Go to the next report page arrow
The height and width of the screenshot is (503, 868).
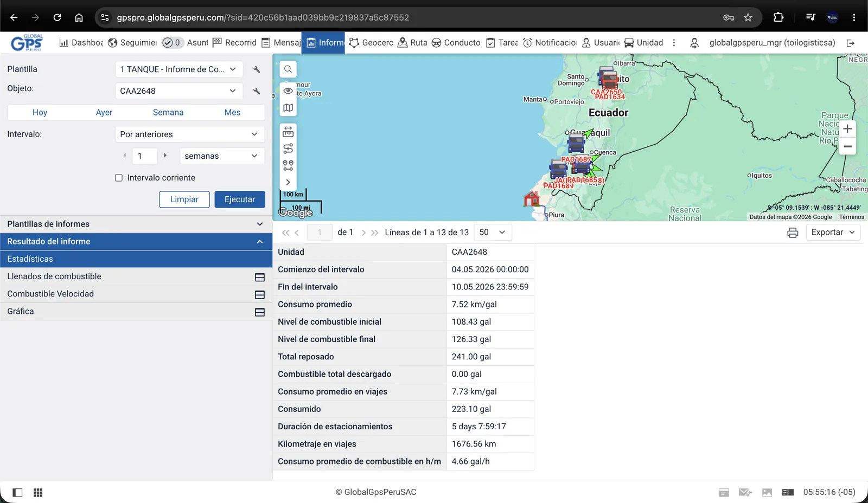tap(363, 233)
